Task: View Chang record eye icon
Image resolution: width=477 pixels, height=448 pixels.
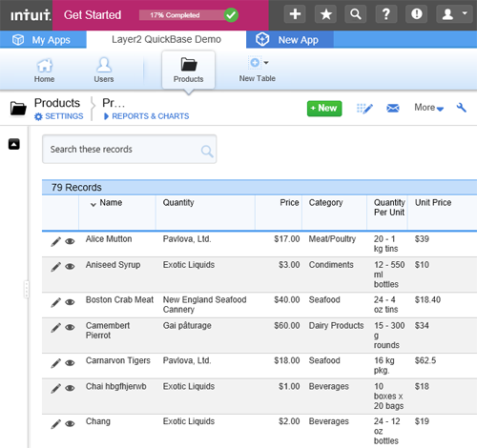Action: (x=70, y=423)
